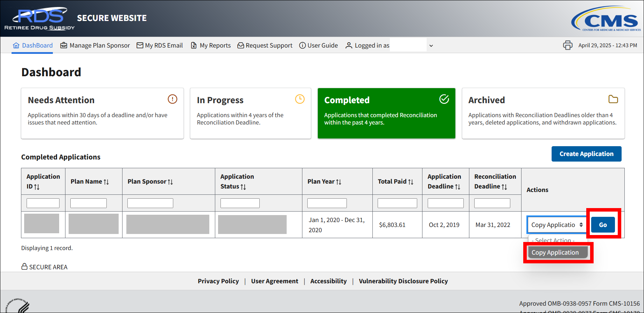
Task: Open the Privacy Policy link
Action: click(x=218, y=281)
